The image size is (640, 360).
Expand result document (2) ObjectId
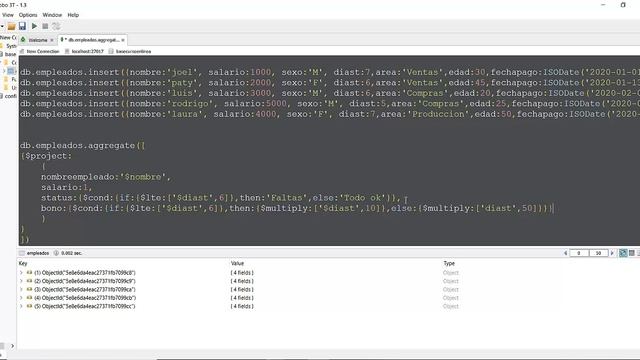click(21, 281)
